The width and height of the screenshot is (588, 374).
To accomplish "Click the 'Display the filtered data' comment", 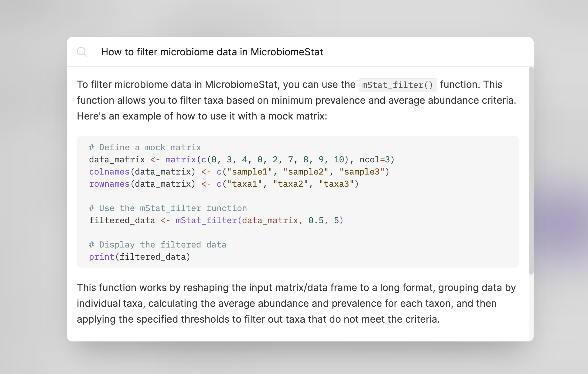I will (x=158, y=245).
